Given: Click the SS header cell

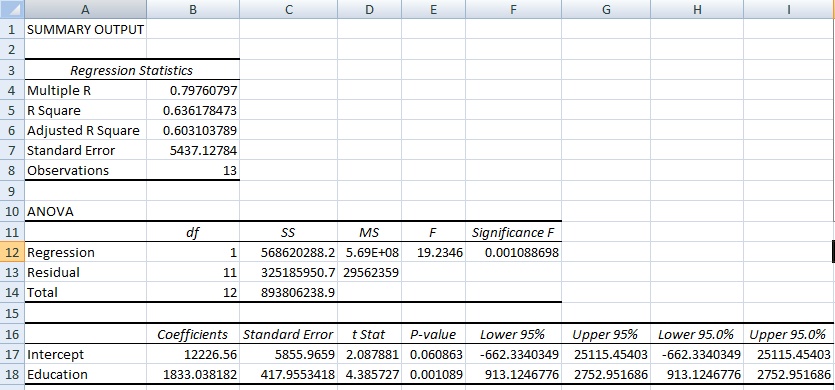Looking at the screenshot, I should (288, 232).
